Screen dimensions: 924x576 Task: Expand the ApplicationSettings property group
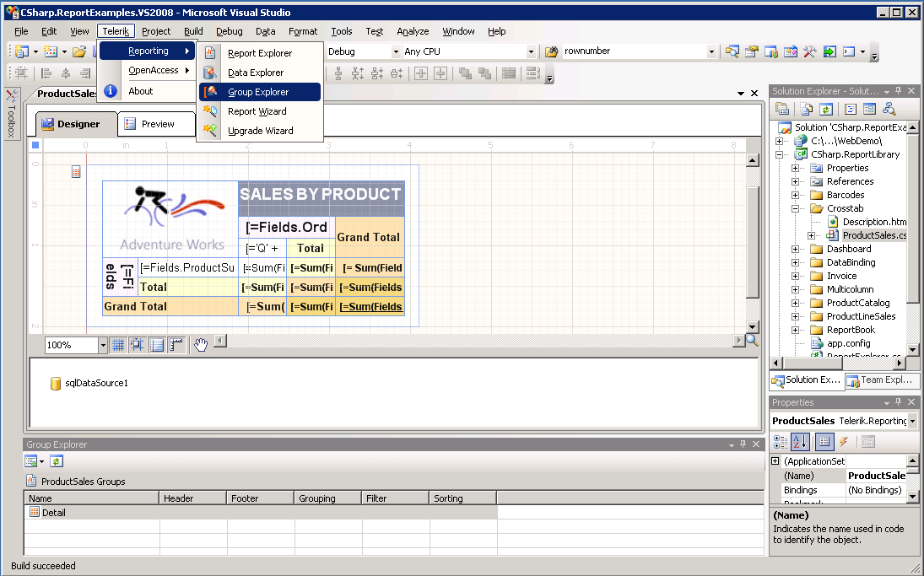coord(775,461)
